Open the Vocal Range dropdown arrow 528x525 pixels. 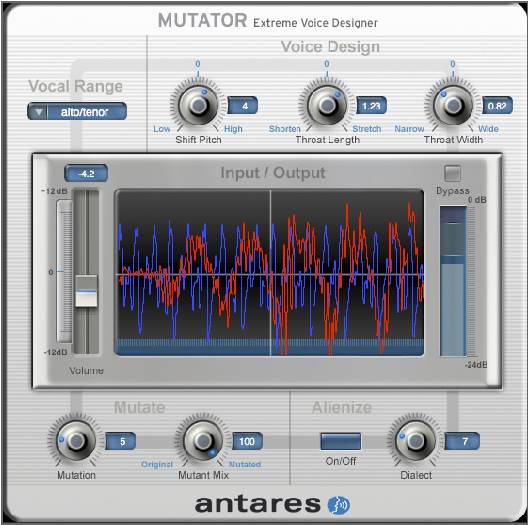click(38, 111)
